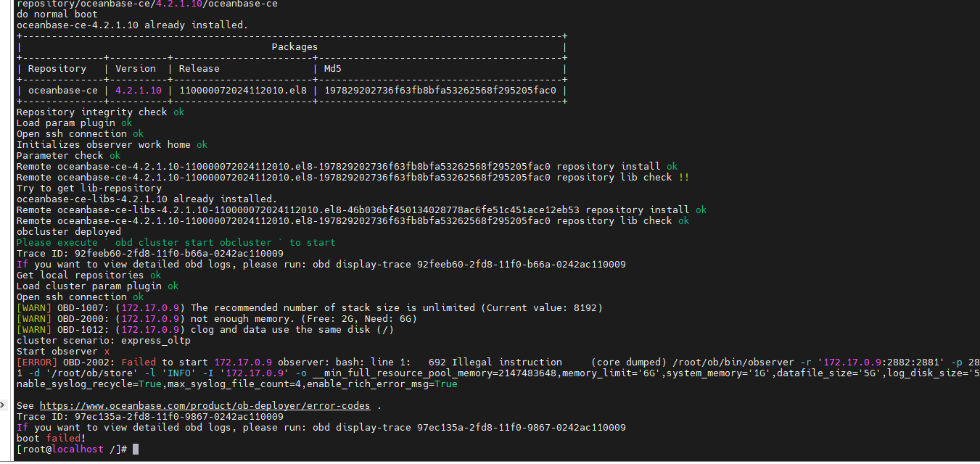
Task: Click the oceanbase-ce-libs 'repository install ok' line
Action: coord(362,210)
